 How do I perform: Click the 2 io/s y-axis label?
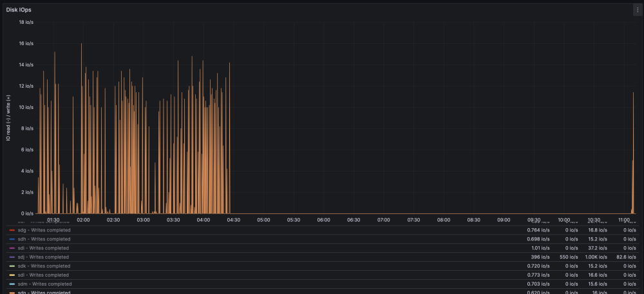[27, 192]
